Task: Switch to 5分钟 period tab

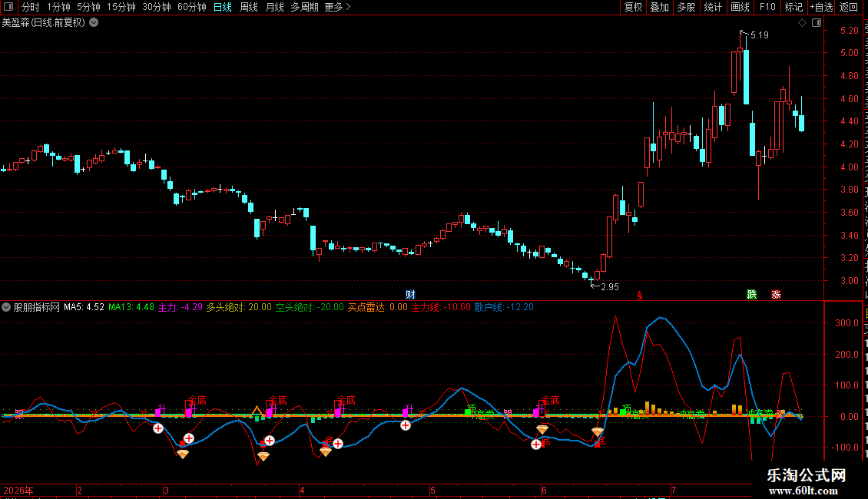Action: click(x=88, y=7)
